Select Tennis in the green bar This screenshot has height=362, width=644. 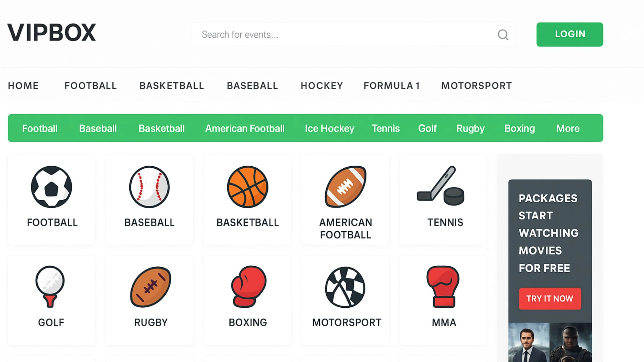[386, 128]
